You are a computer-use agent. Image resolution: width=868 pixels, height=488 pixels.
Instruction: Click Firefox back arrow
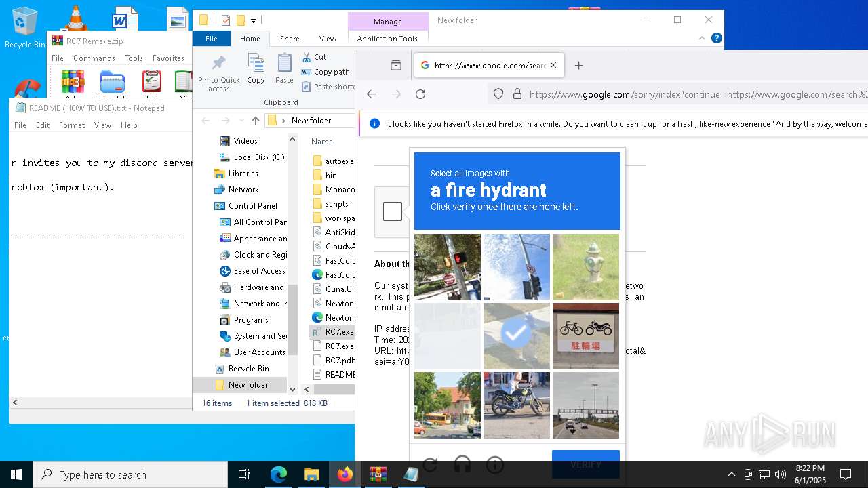[372, 94]
